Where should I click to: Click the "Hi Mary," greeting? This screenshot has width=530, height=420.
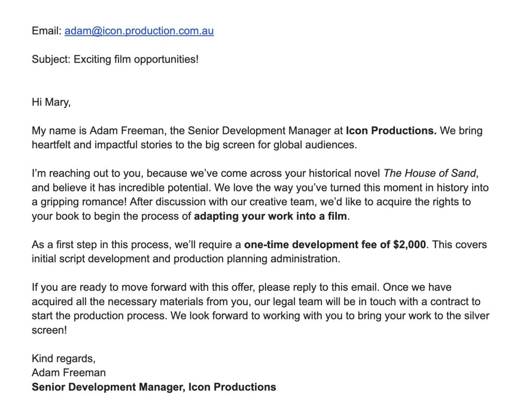click(x=51, y=102)
